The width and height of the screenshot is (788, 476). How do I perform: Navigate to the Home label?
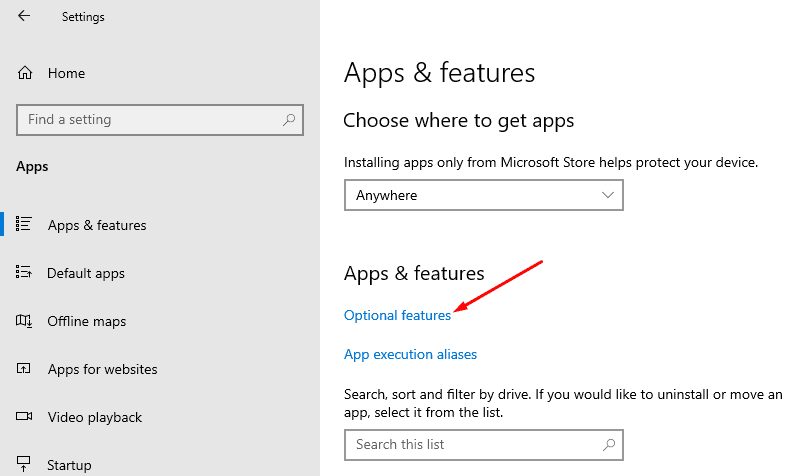tap(66, 73)
